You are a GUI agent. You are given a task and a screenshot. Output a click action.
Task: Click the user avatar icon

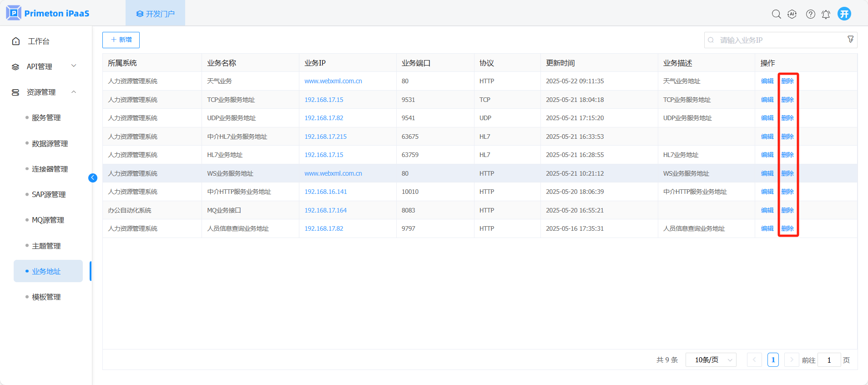pos(844,14)
